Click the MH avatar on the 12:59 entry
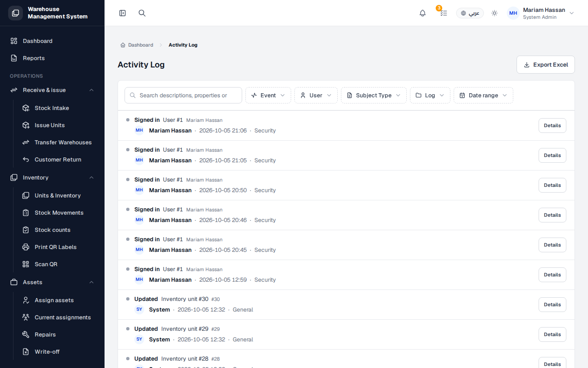588x368 pixels. [x=139, y=280]
